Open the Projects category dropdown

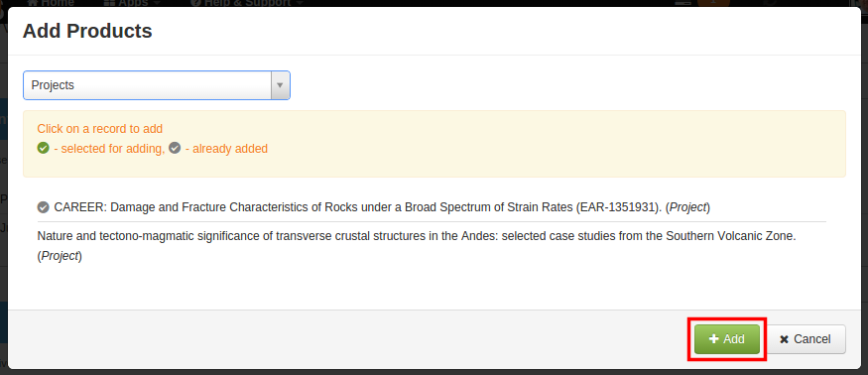(x=156, y=85)
